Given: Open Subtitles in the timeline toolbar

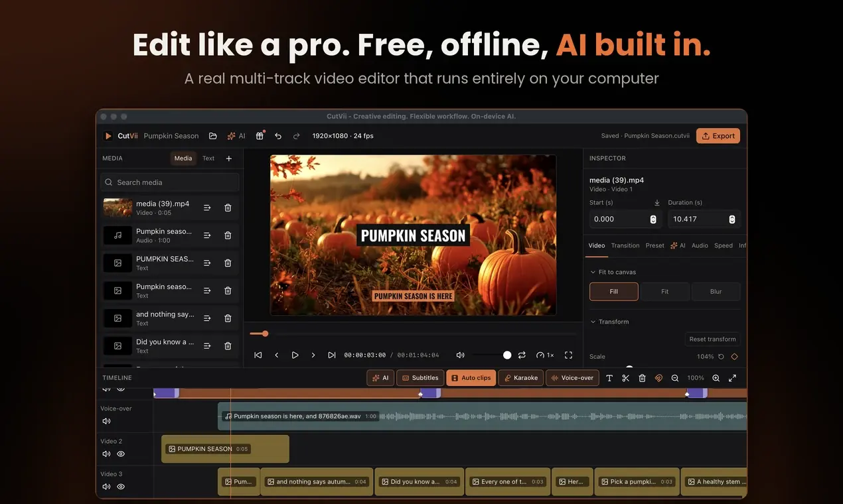Looking at the screenshot, I should [420, 378].
